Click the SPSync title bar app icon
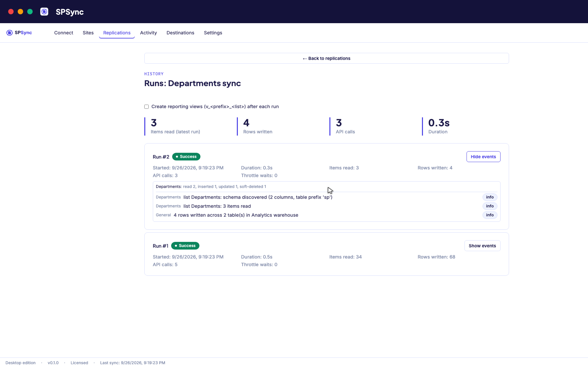The height and width of the screenshot is (368, 588). click(44, 12)
